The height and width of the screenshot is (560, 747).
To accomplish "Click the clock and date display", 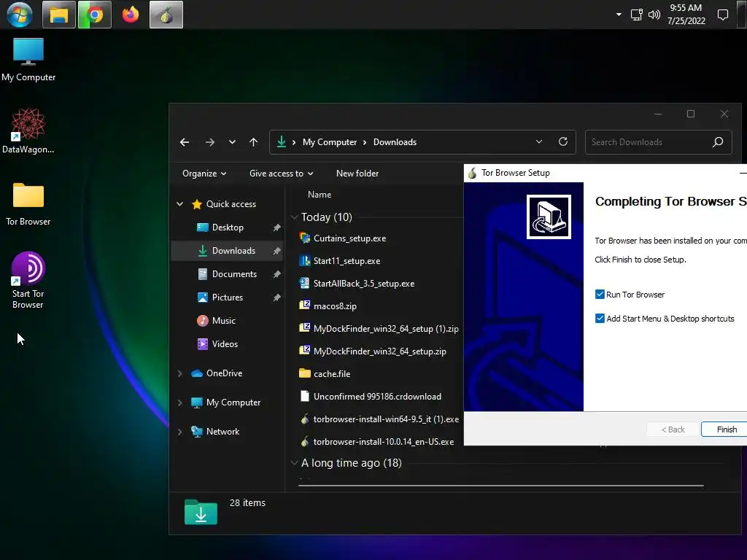I will click(686, 15).
